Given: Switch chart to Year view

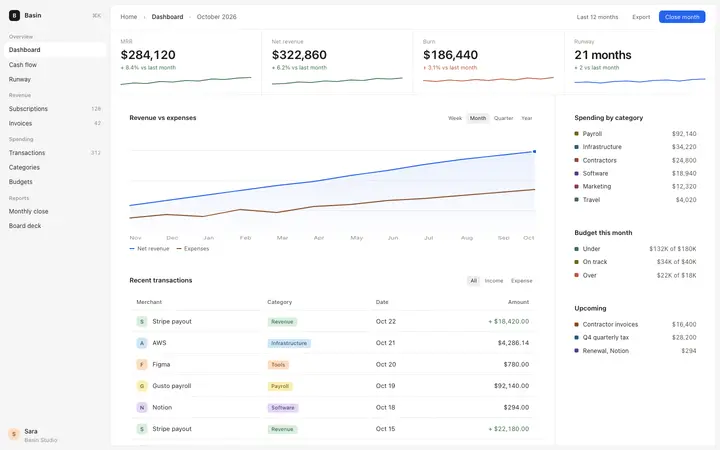Looking at the screenshot, I should (527, 118).
